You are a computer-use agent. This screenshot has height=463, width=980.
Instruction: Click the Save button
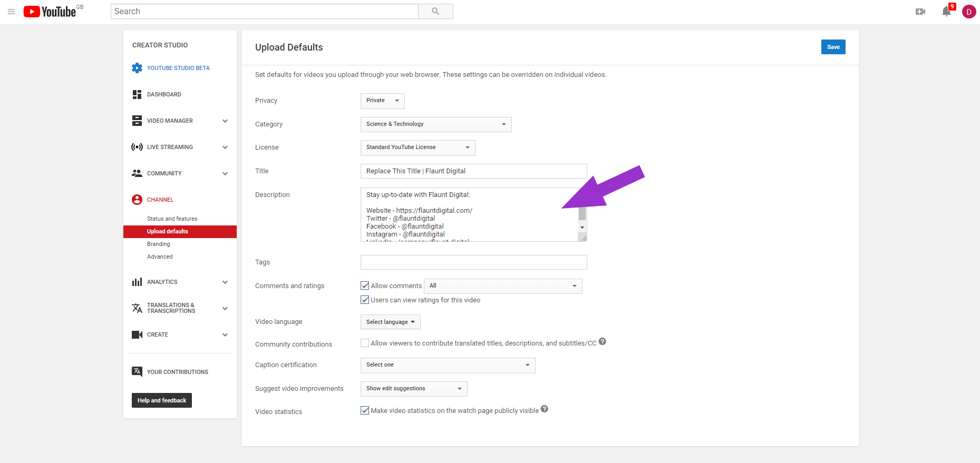click(833, 47)
